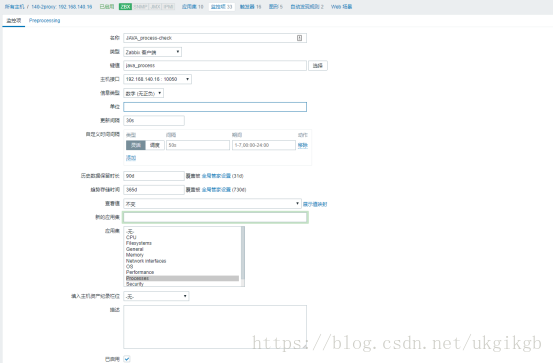Focus the custom interval field showing 50s
Image resolution: width=553 pixels, height=363 pixels.
coord(198,145)
